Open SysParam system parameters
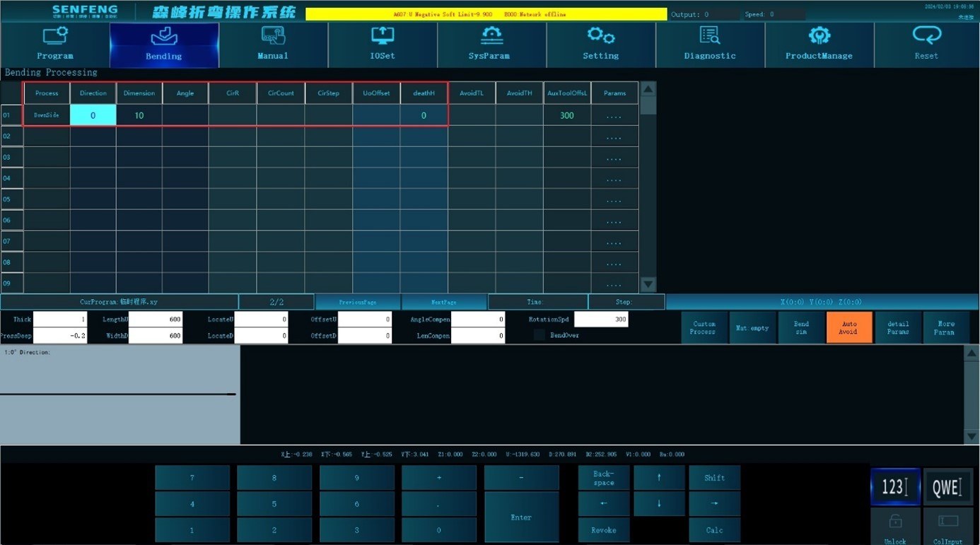The height and width of the screenshot is (545, 980). tap(491, 44)
